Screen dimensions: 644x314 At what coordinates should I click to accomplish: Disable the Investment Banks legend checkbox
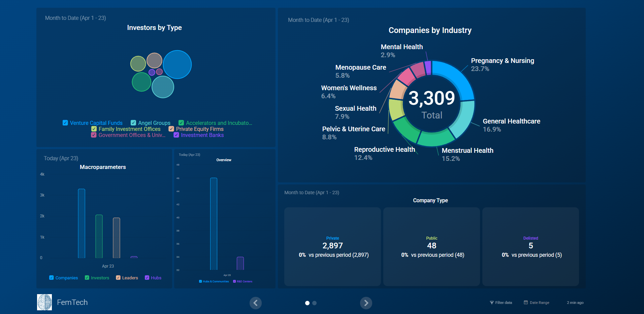coord(176,135)
